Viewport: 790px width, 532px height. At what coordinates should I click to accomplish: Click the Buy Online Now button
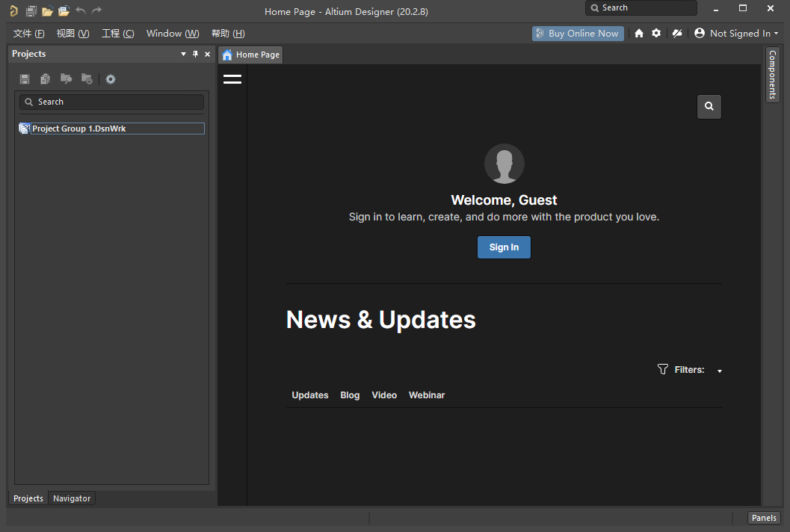(x=578, y=34)
